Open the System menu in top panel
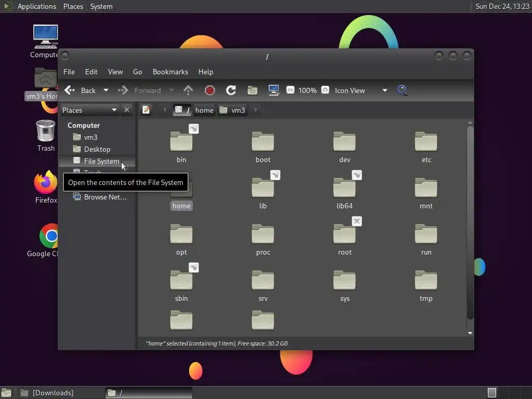532x399 pixels. [101, 6]
